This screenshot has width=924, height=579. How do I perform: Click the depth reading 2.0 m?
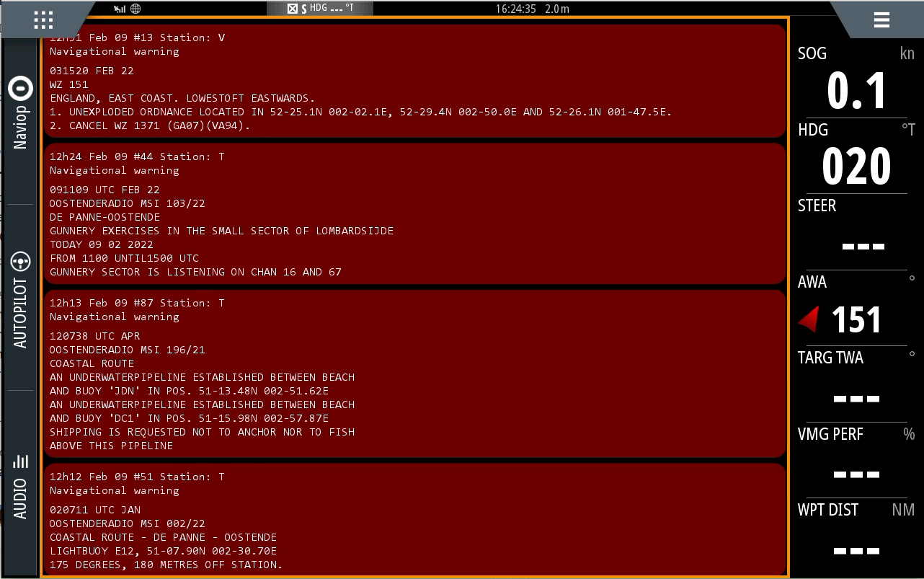coord(557,9)
